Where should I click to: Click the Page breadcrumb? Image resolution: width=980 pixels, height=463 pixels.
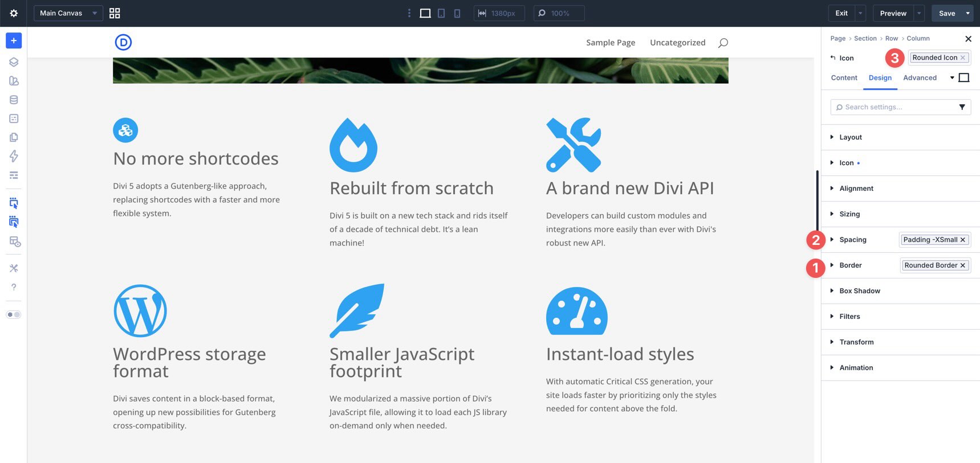coord(837,39)
